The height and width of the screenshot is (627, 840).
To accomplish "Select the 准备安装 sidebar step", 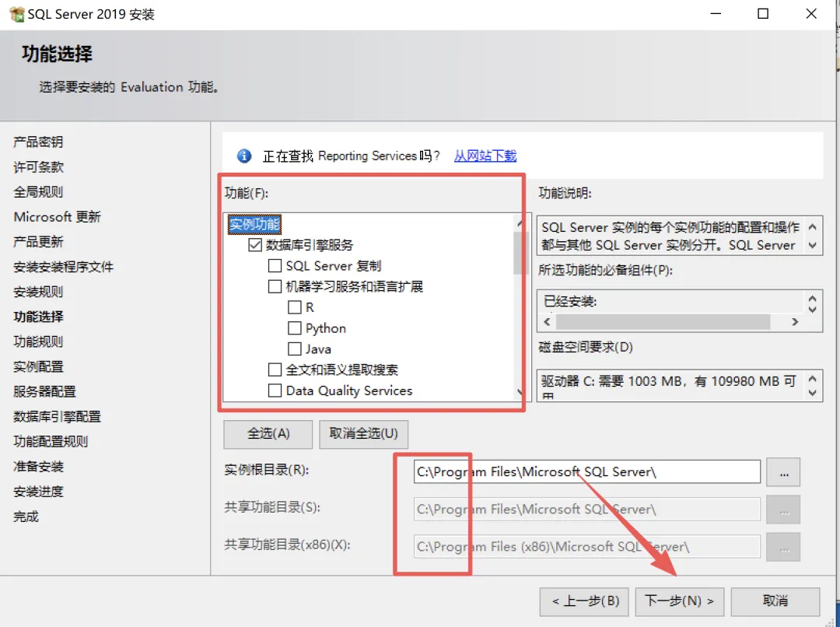I will pyautogui.click(x=38, y=467).
